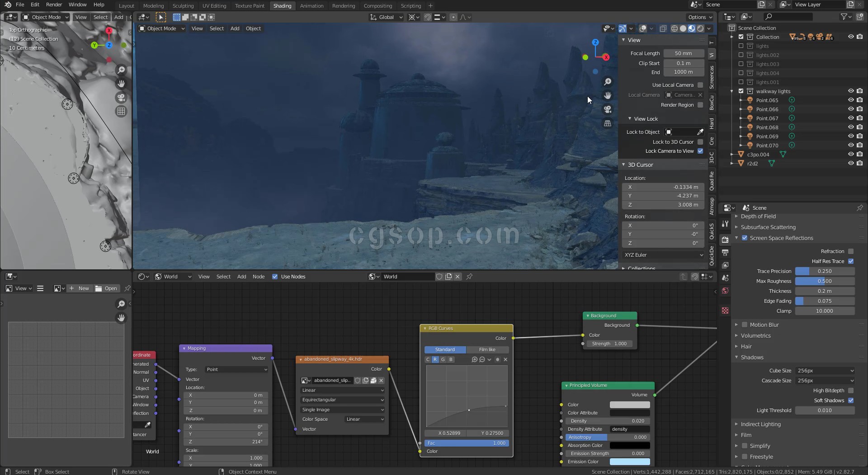Open the Equirectangular projection dropdown
This screenshot has height=475, width=868.
[x=343, y=400]
